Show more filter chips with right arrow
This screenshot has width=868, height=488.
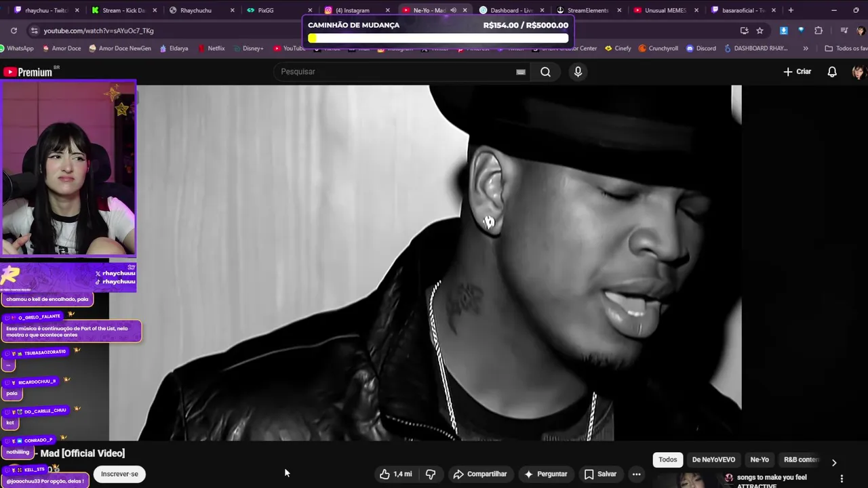click(x=834, y=462)
